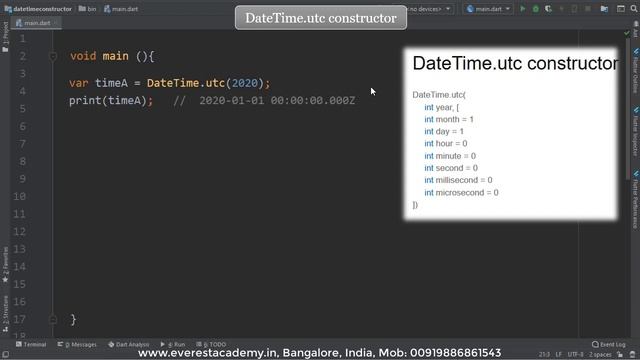Open Flutter Outline side panel

pos(636,70)
